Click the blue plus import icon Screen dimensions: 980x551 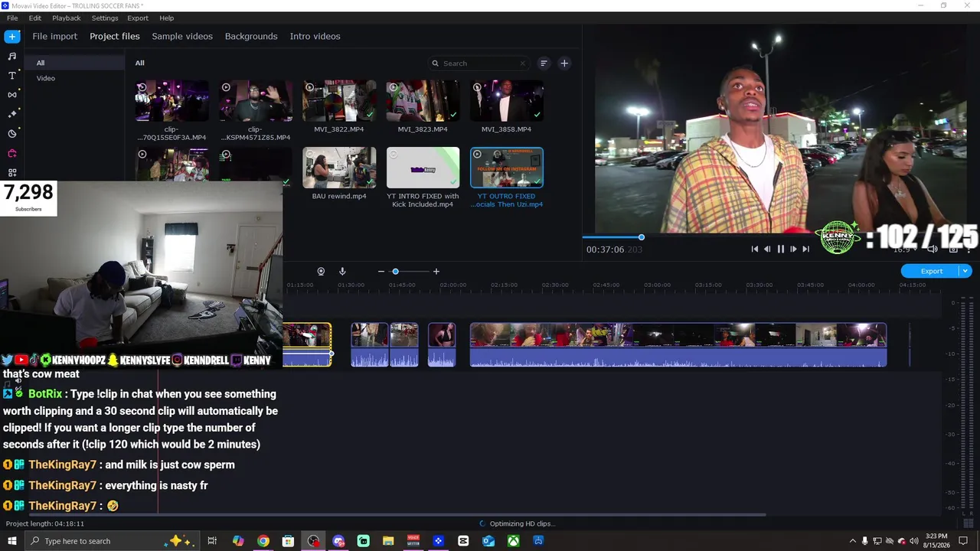[x=12, y=37]
